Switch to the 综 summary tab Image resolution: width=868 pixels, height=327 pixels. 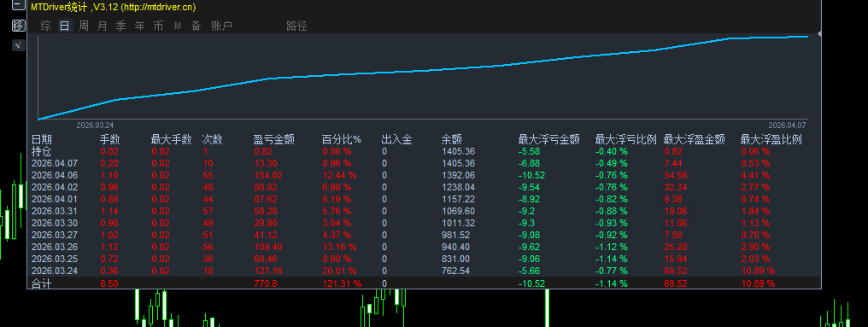pos(45,26)
